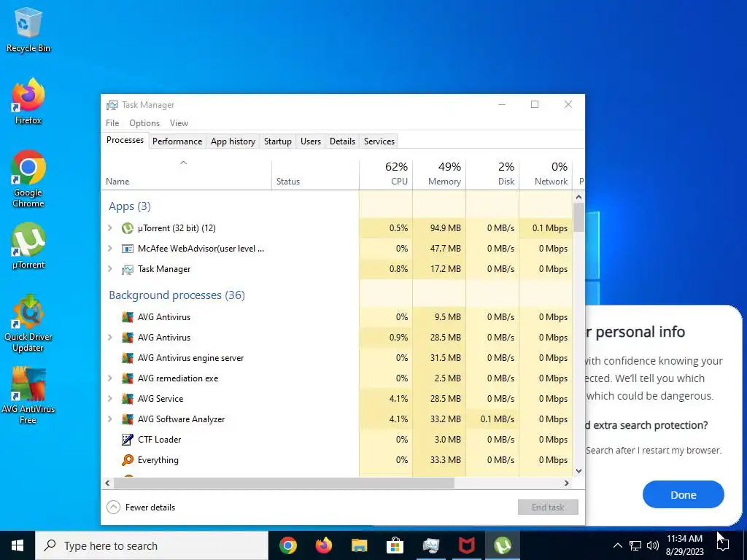Select the Firefox desktop shortcut
The width and height of the screenshot is (747, 560).
point(28,101)
